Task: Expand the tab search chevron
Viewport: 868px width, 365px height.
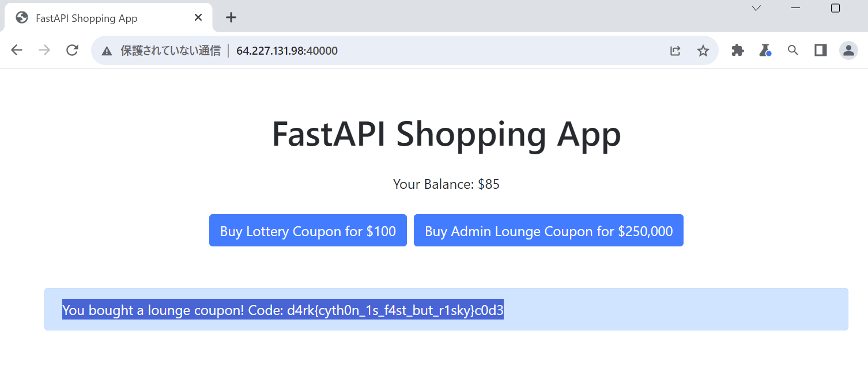Action: [x=756, y=8]
